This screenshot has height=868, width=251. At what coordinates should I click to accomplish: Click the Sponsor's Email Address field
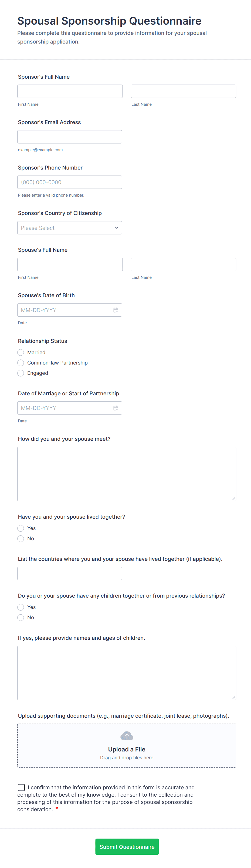(70, 137)
